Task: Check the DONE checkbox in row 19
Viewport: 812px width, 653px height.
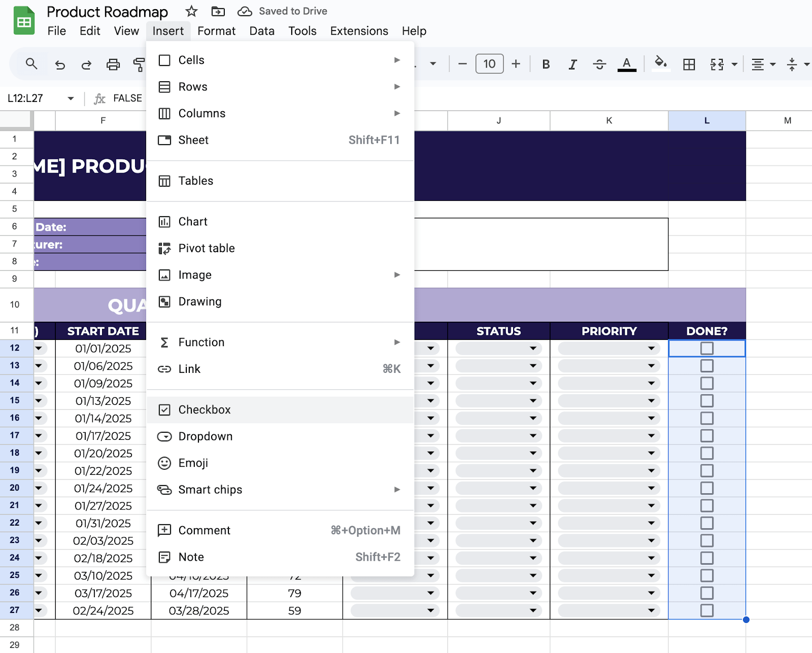Action: [706, 470]
